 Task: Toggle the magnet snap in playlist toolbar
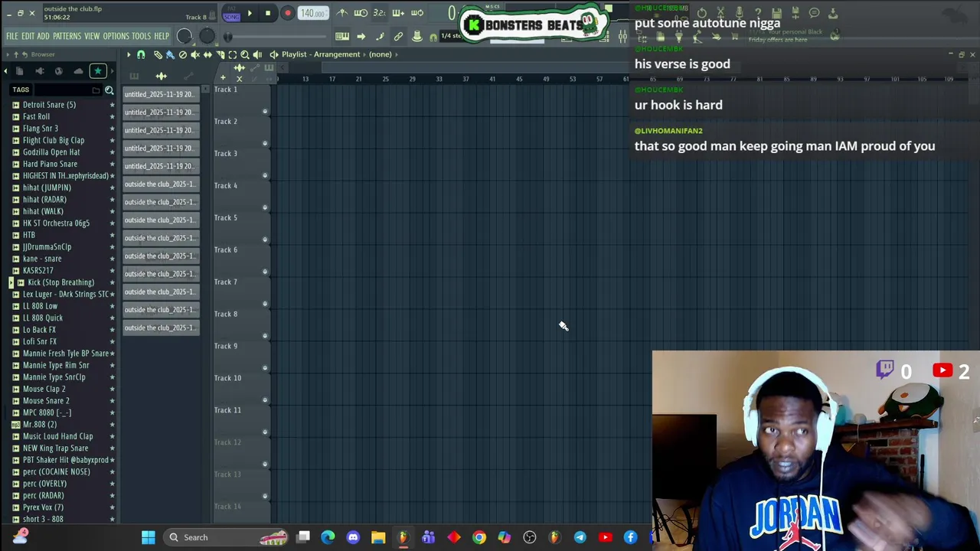[141, 54]
